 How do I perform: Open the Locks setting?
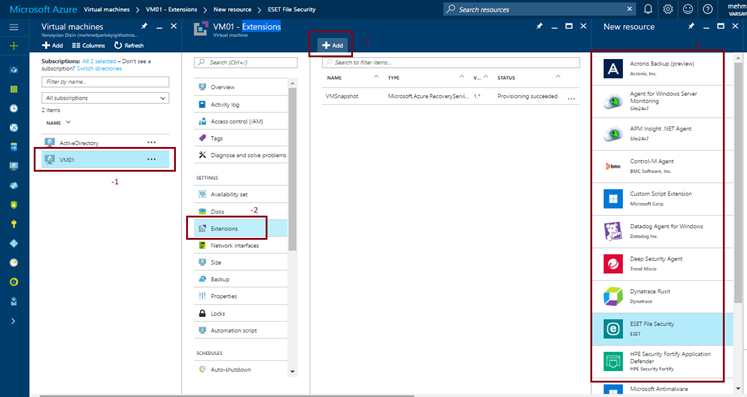(x=241, y=314)
